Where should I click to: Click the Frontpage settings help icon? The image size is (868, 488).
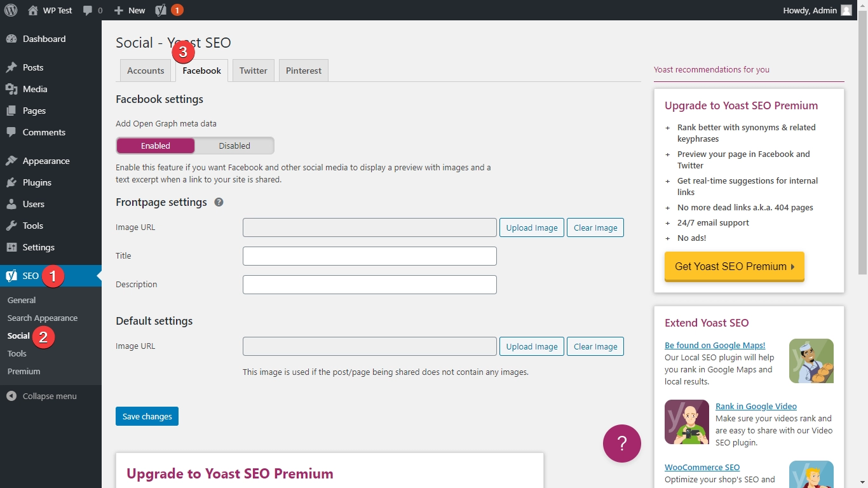click(219, 202)
